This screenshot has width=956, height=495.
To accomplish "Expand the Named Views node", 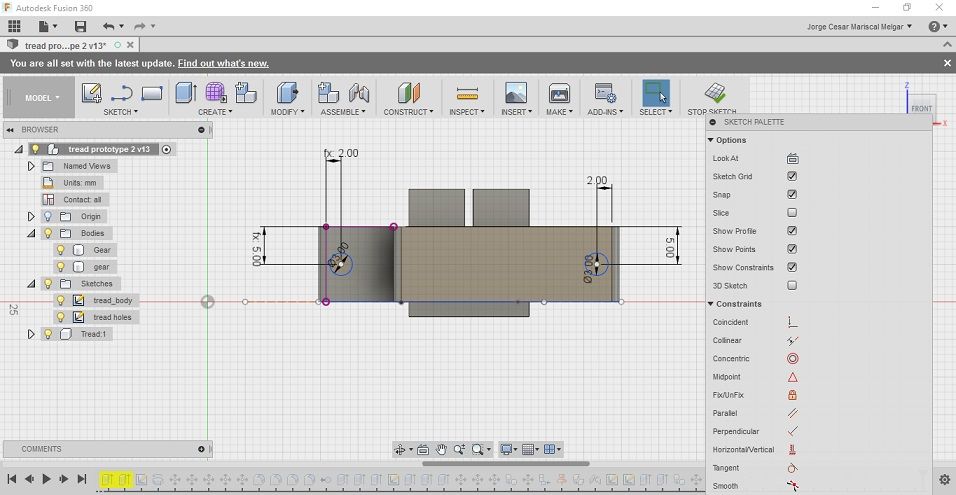I will pos(31,166).
